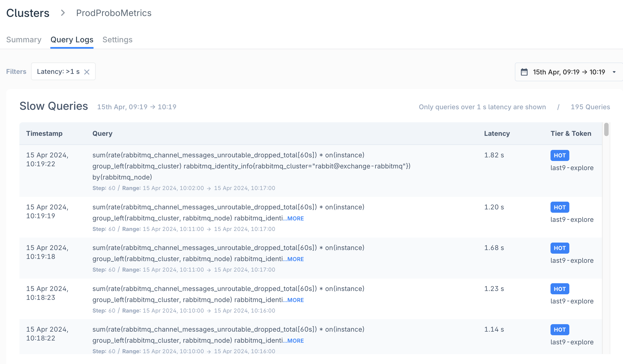Click the Slow Queries heading
This screenshot has width=623, height=364.
pos(54,106)
